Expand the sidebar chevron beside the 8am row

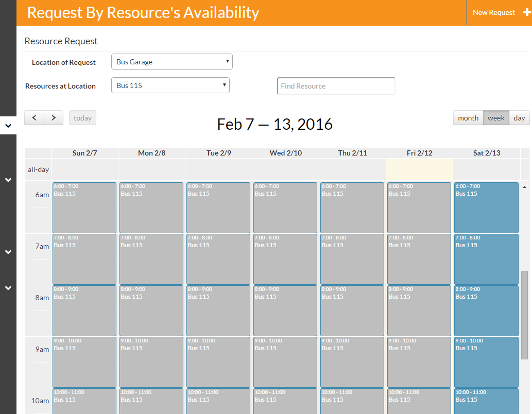[x=8, y=288]
